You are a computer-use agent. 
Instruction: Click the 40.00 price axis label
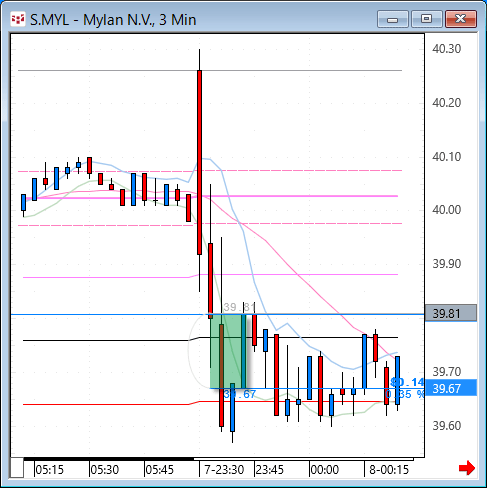point(447,210)
